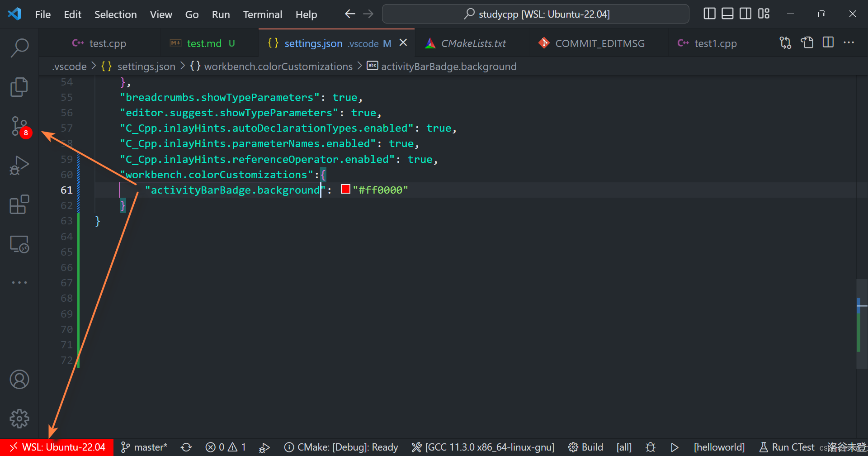
Task: Launch target with the play icon
Action: pos(675,447)
